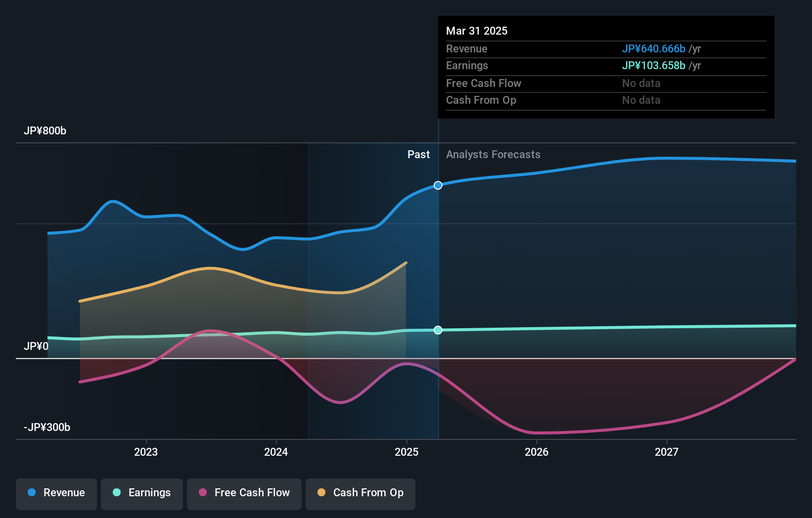Image resolution: width=812 pixels, height=518 pixels.
Task: Click the Revenue data point at Mar 2025
Action: 438,185
